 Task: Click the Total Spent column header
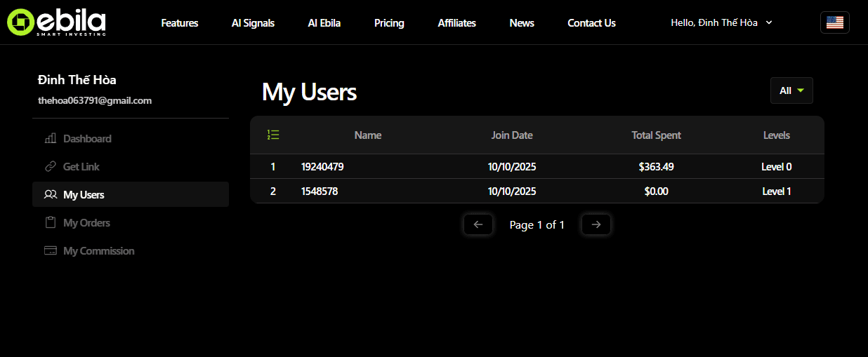point(656,135)
